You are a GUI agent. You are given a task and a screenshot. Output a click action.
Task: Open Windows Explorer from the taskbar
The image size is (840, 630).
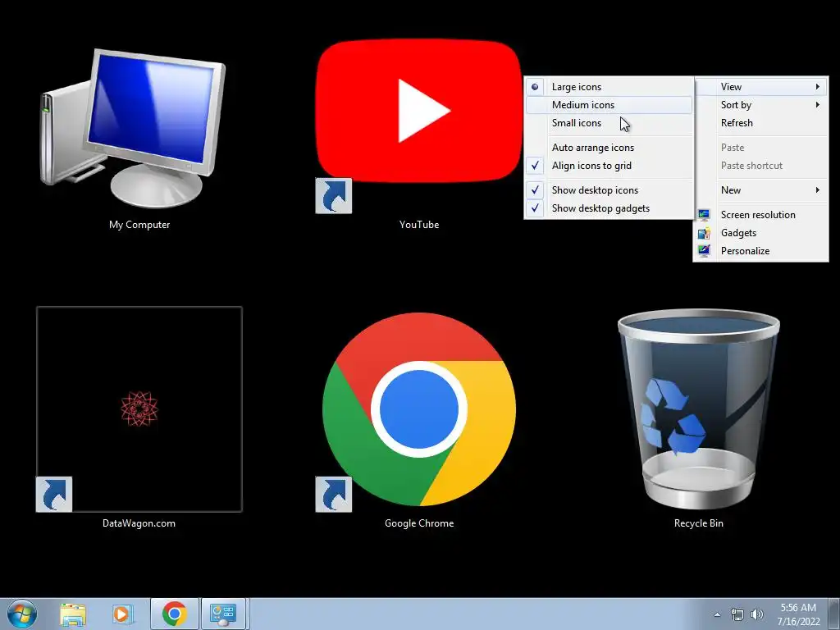pos(73,614)
